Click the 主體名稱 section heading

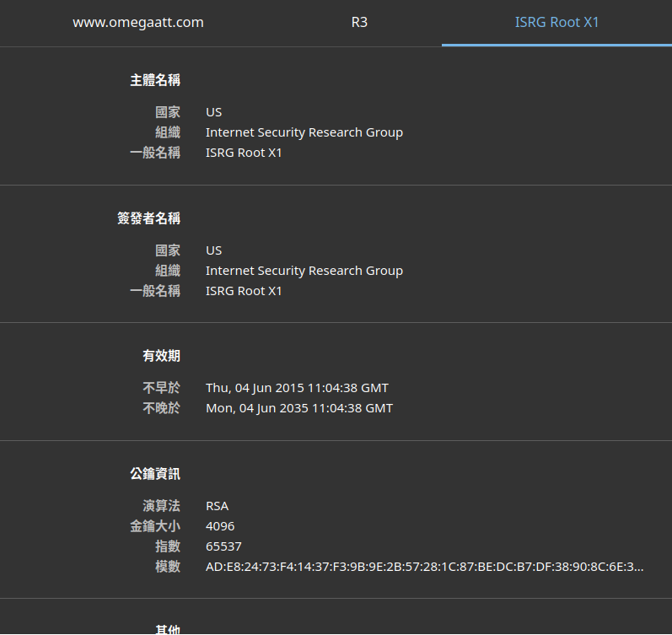click(155, 80)
